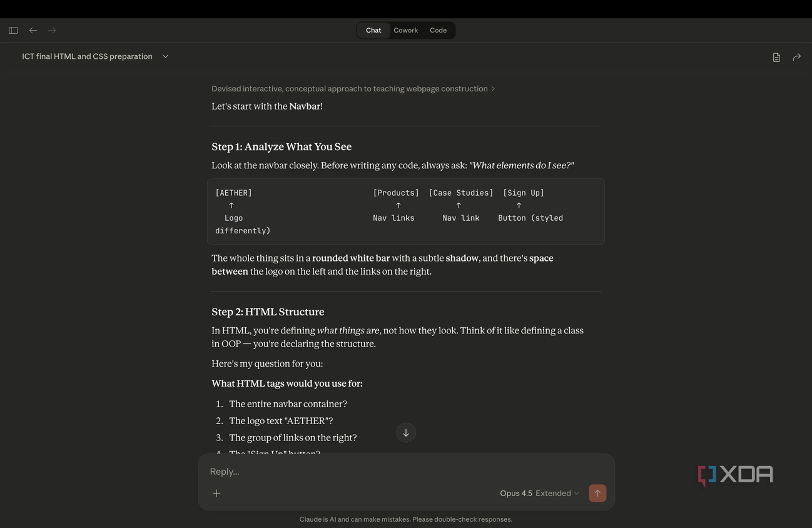
Task: Jump to bottom with down-arrow button
Action: [406, 433]
